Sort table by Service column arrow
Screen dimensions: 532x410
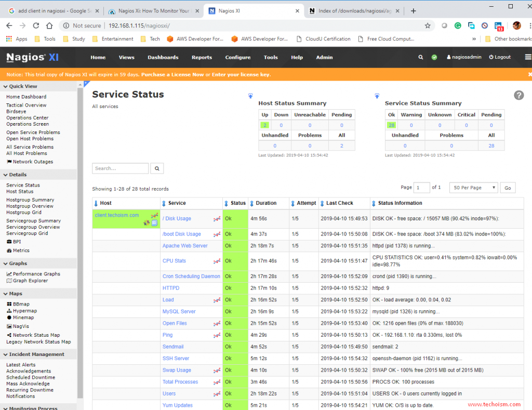point(164,203)
